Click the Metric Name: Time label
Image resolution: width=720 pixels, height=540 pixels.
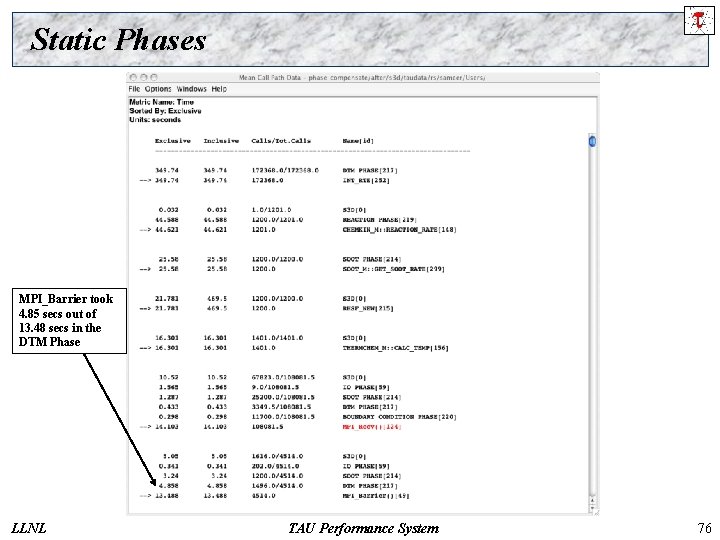tap(162, 102)
